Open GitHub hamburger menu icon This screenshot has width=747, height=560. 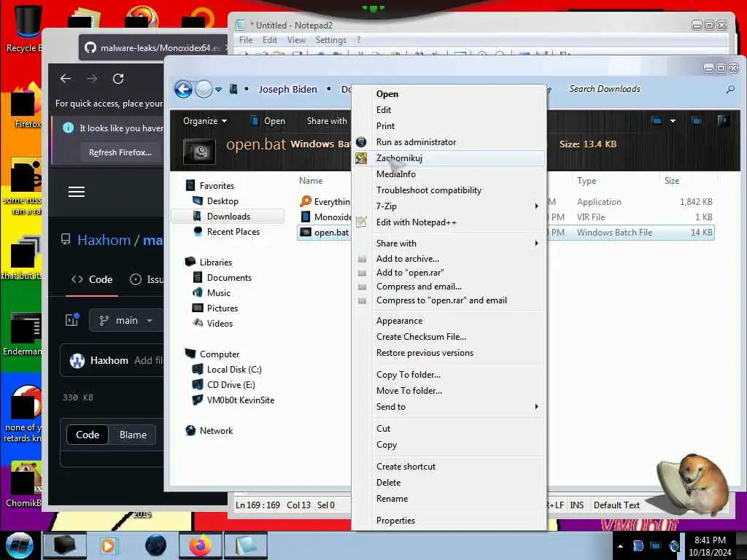[76, 192]
